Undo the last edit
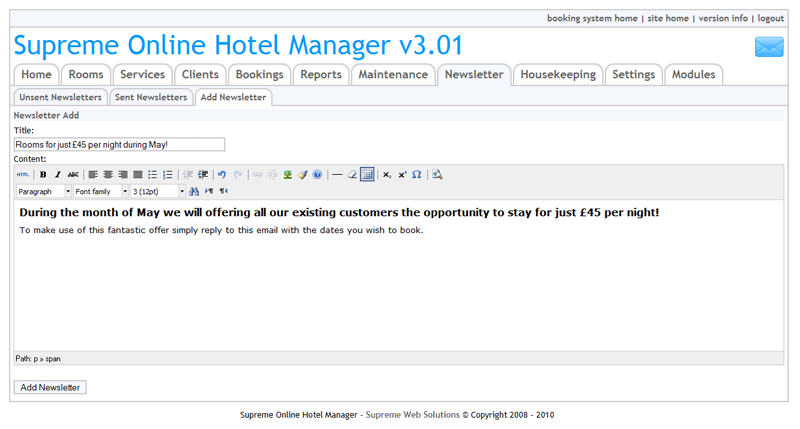Screen dimensions: 800x429 [222, 174]
